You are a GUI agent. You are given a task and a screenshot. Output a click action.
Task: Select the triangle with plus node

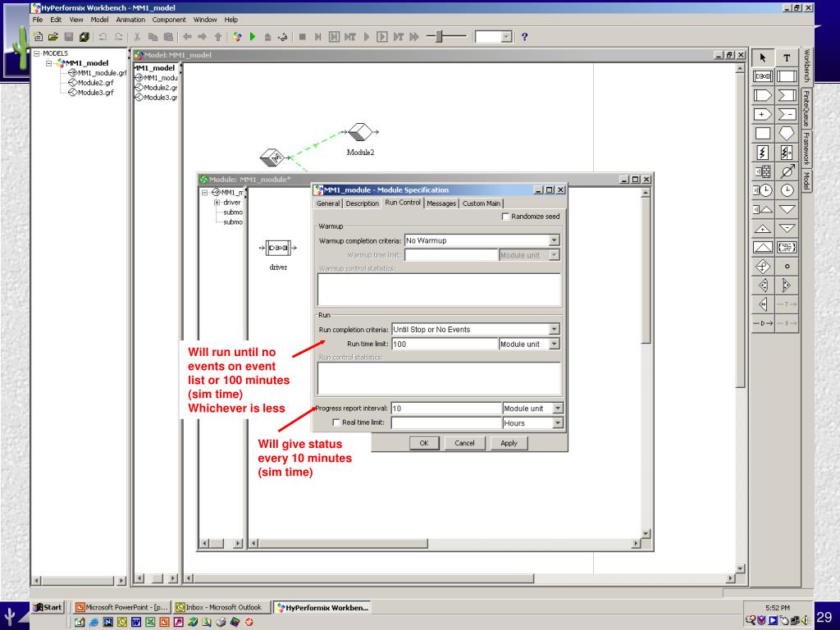pos(763,229)
